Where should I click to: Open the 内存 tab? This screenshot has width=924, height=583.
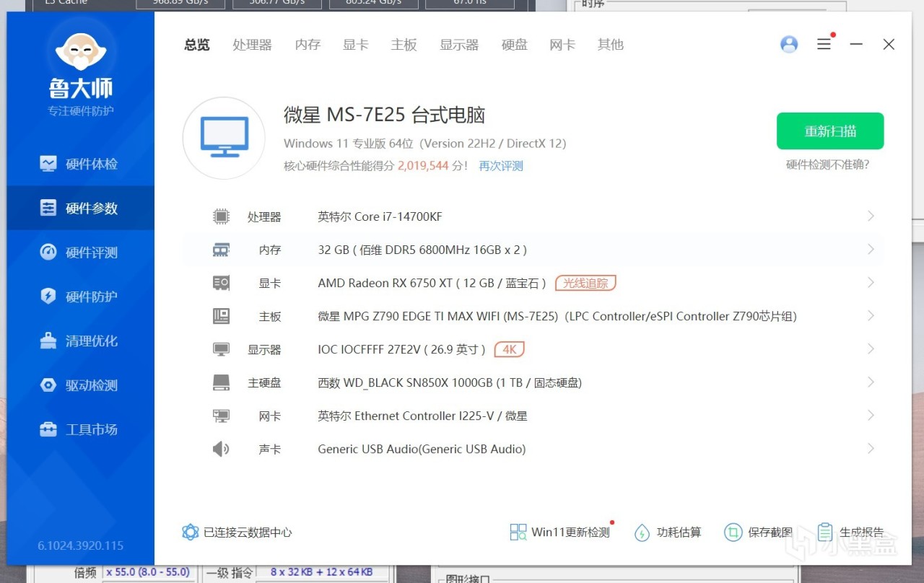pyautogui.click(x=308, y=45)
